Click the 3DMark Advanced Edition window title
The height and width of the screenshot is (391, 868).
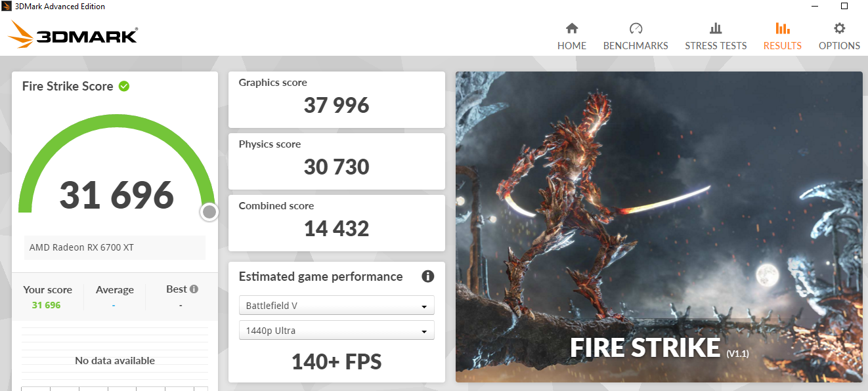[60, 6]
